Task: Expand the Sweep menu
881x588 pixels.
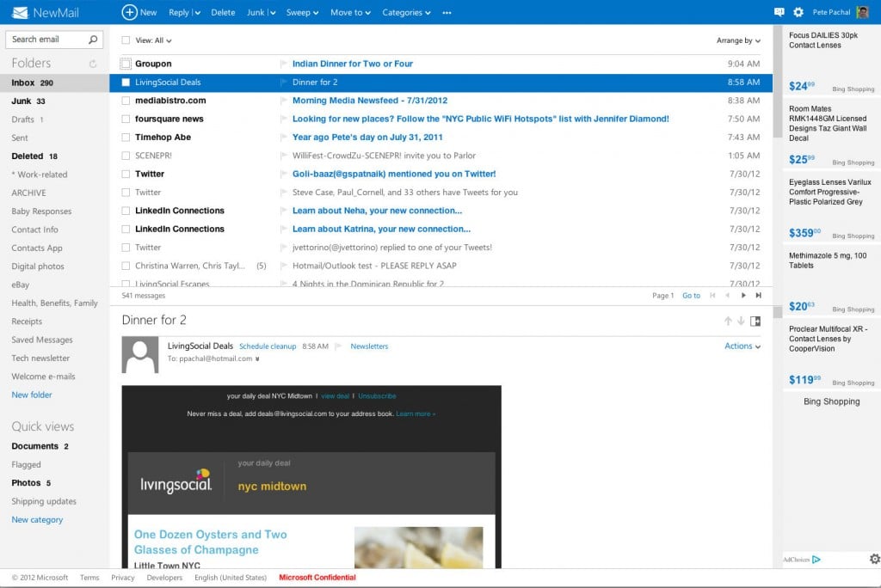Action: [302, 12]
